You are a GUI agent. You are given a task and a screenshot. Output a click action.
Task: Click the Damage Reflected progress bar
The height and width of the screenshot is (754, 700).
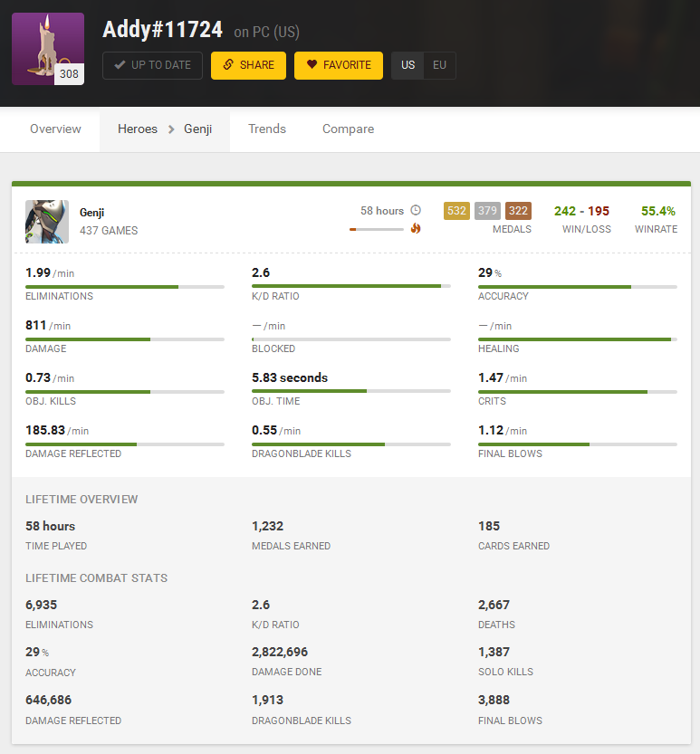pos(125,444)
